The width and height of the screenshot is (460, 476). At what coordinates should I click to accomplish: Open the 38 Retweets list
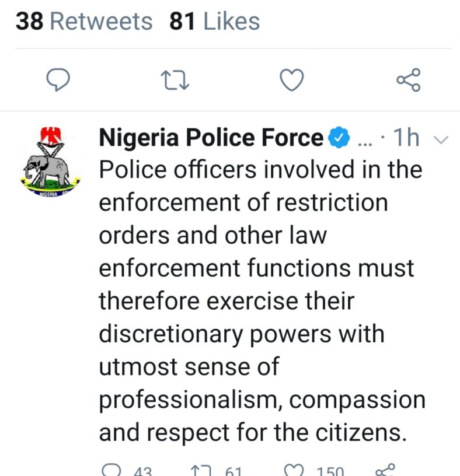(x=84, y=21)
